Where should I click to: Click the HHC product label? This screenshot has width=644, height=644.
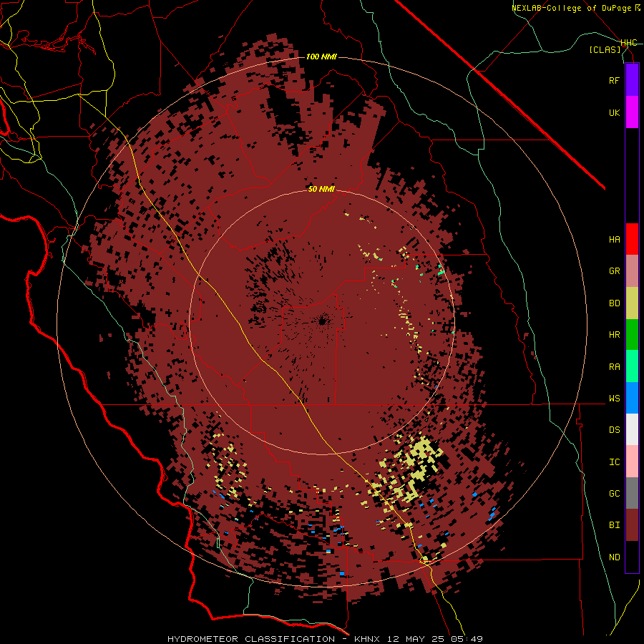628,43
